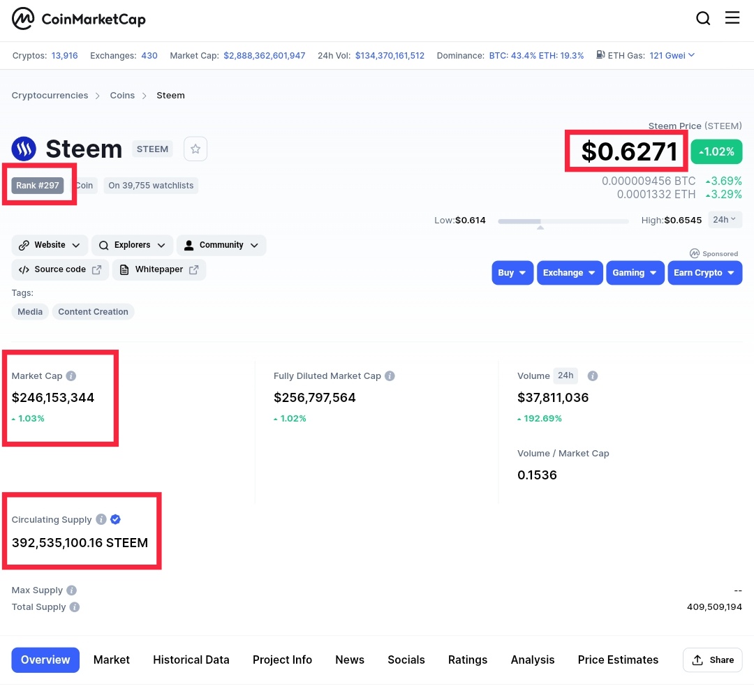Click the 24h Vol value link
This screenshot has width=754, height=700.
click(x=390, y=55)
